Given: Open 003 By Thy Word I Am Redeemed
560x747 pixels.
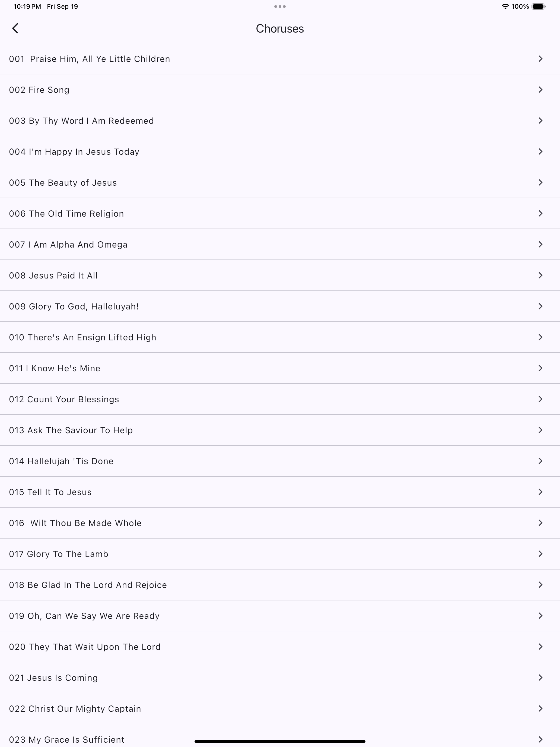Looking at the screenshot, I should pos(280,121).
